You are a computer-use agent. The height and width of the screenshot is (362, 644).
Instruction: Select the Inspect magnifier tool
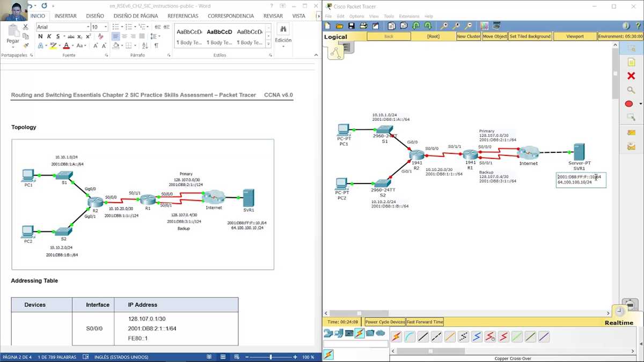point(631,90)
